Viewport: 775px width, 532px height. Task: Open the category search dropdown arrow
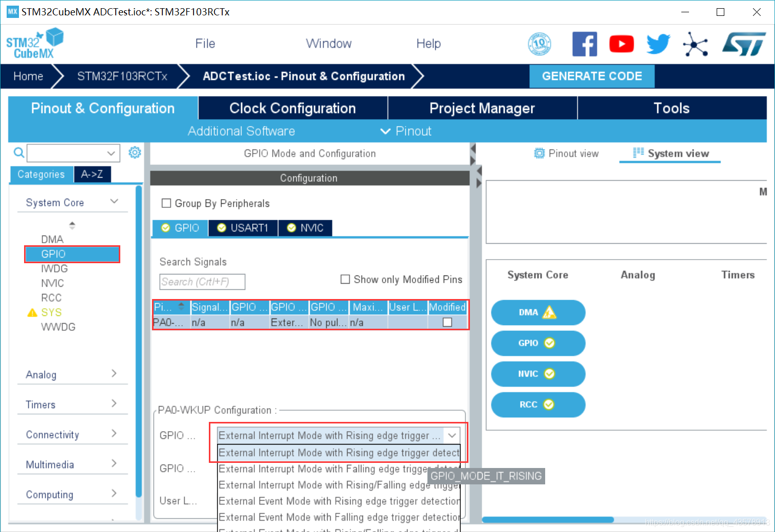tap(111, 153)
